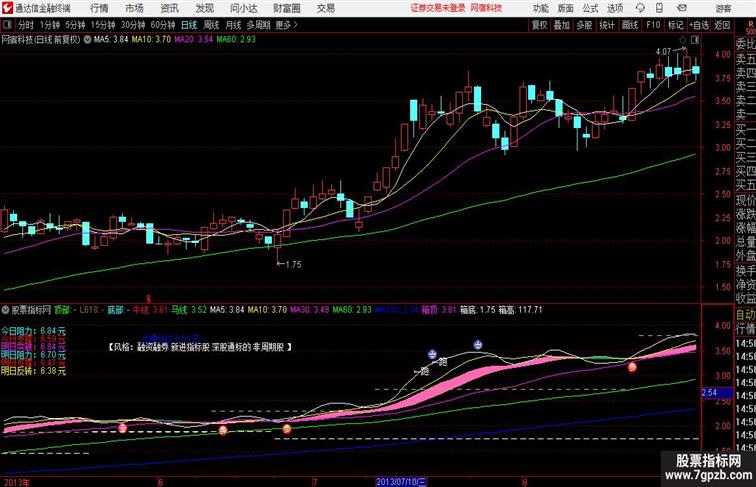Open the 公式 menu
Image resolution: width=756 pixels, height=487 pixels.
point(590,8)
